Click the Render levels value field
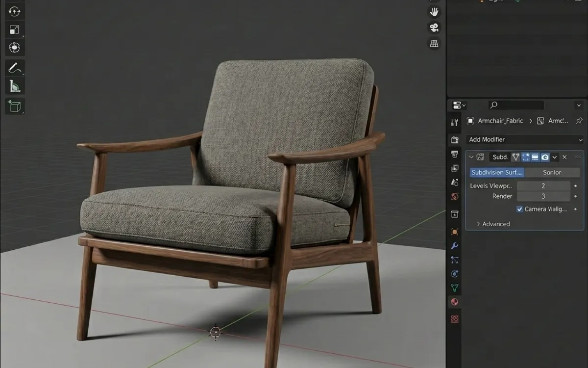 543,196
